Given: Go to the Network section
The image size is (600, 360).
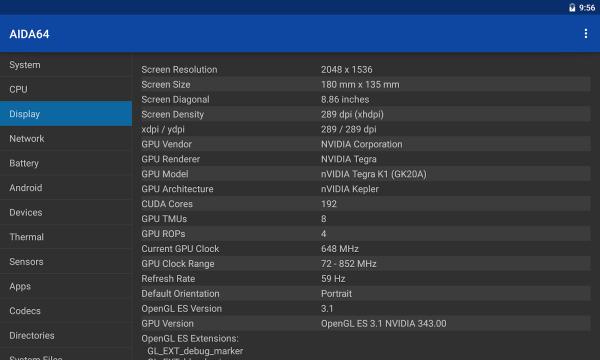Looking at the screenshot, I should tap(66, 138).
